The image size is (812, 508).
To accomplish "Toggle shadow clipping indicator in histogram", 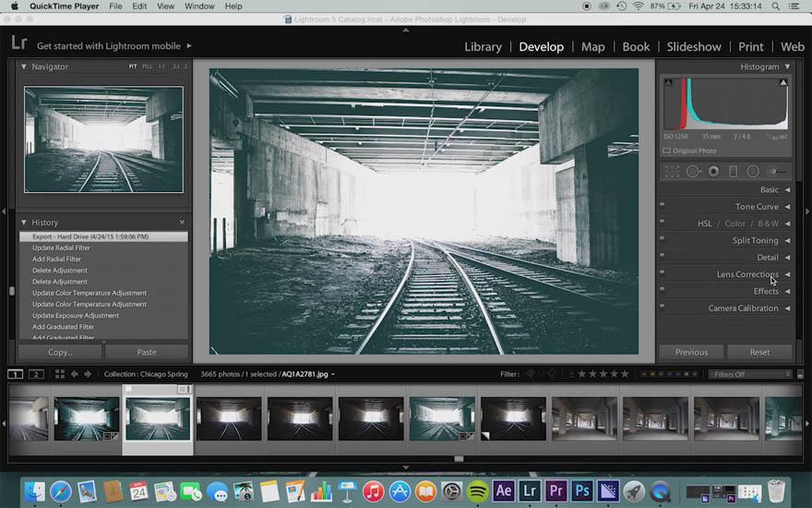I will pos(669,82).
